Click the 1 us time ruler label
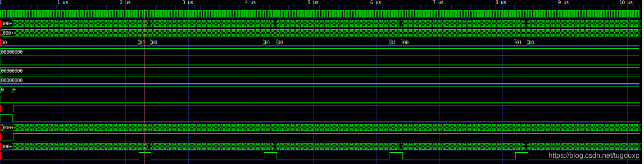This screenshot has height=164, width=644. 63,3
